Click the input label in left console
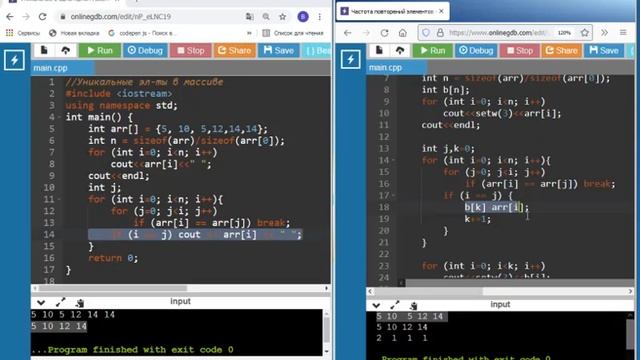 (180, 301)
